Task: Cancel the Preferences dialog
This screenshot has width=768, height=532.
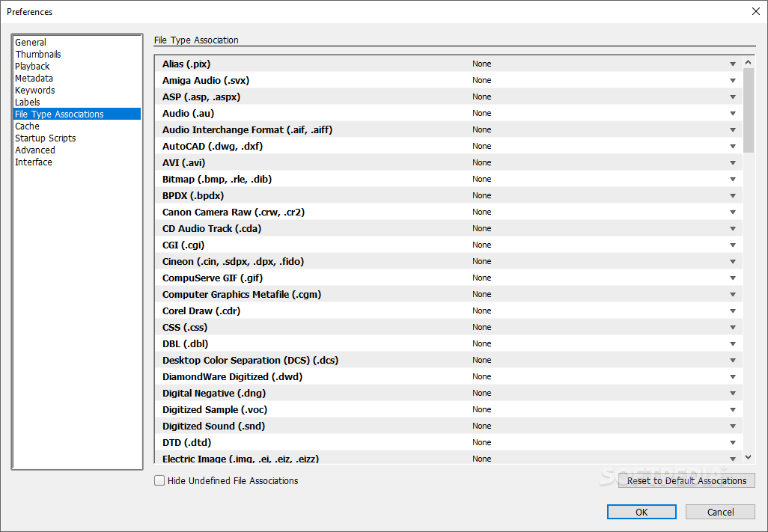Action: [x=720, y=512]
